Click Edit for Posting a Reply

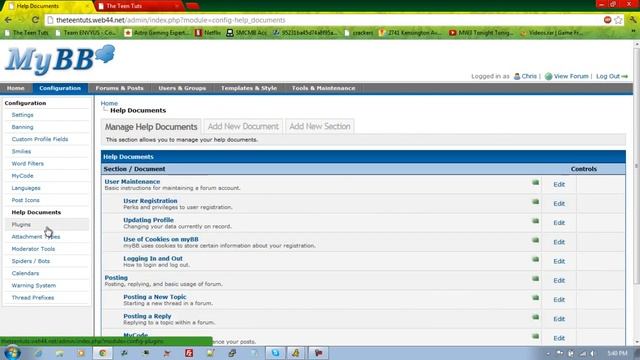559,319
